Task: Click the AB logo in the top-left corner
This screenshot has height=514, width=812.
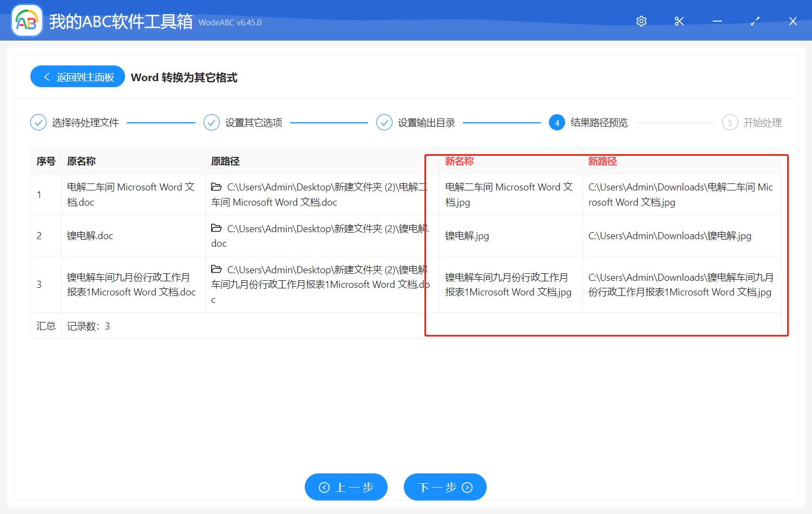Action: coord(27,20)
